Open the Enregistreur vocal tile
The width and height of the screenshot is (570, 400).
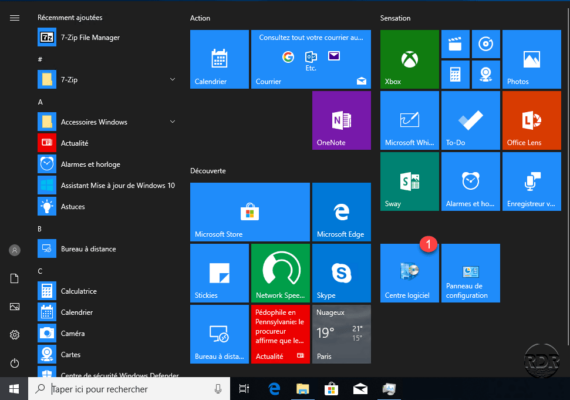(531, 181)
